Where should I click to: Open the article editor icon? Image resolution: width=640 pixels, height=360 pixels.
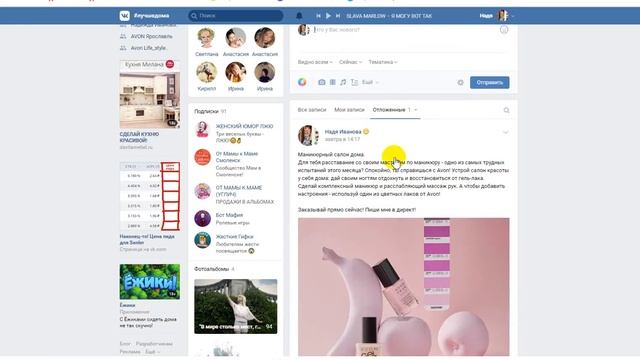click(x=354, y=82)
